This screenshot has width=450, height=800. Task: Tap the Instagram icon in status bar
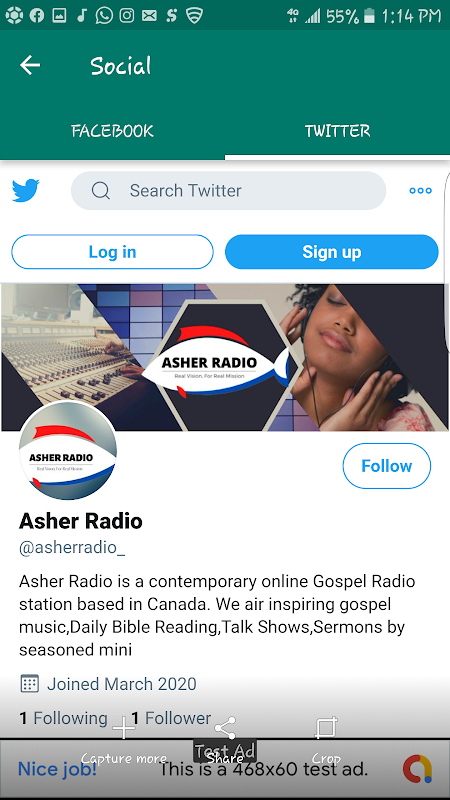pos(127,16)
